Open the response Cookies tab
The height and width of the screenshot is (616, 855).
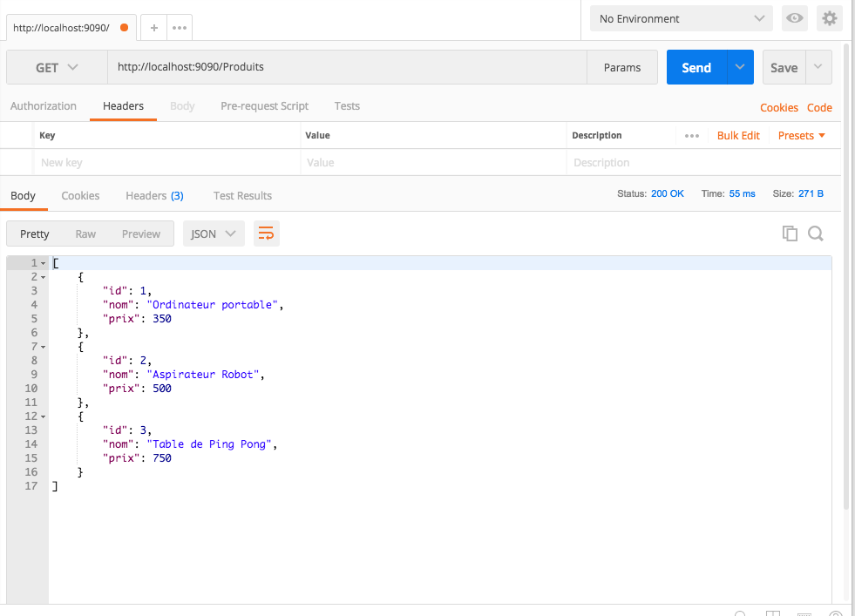[80, 196]
